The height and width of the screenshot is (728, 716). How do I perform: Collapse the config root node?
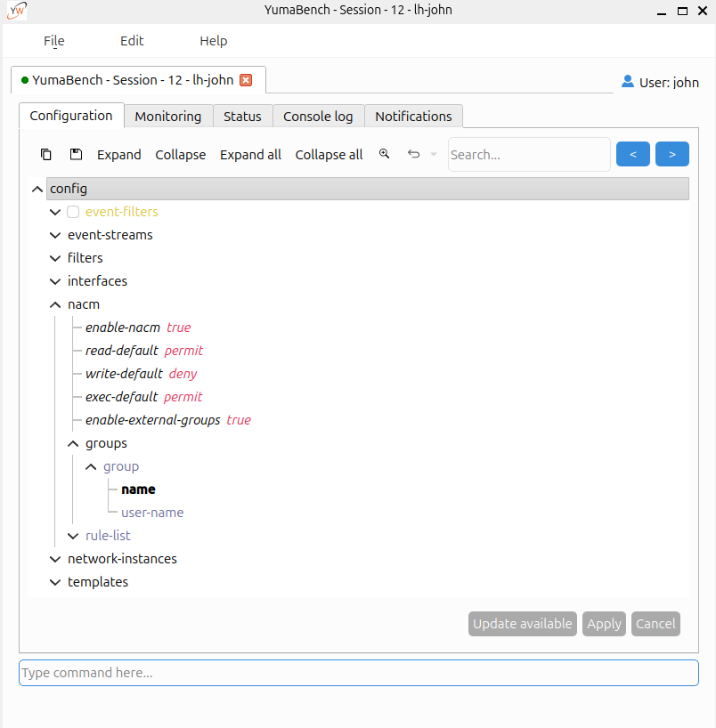click(x=37, y=189)
